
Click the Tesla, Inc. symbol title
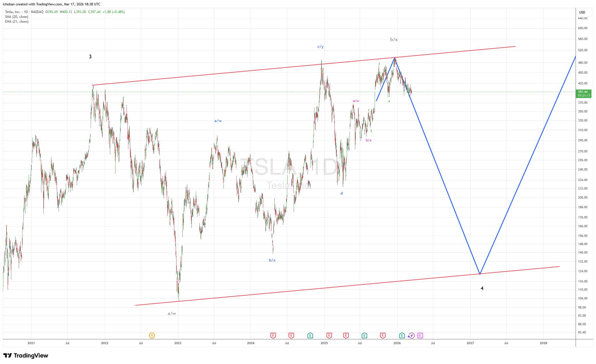tap(13, 12)
